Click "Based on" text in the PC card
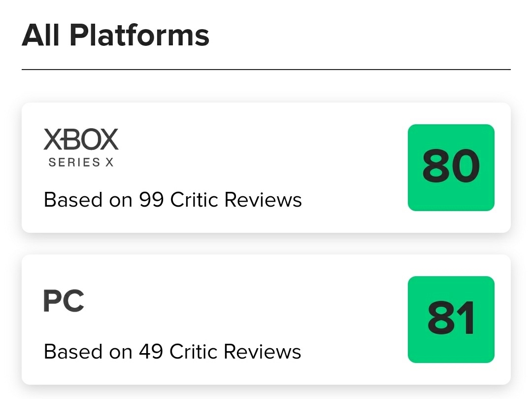This screenshot has width=532, height=399. point(88,352)
